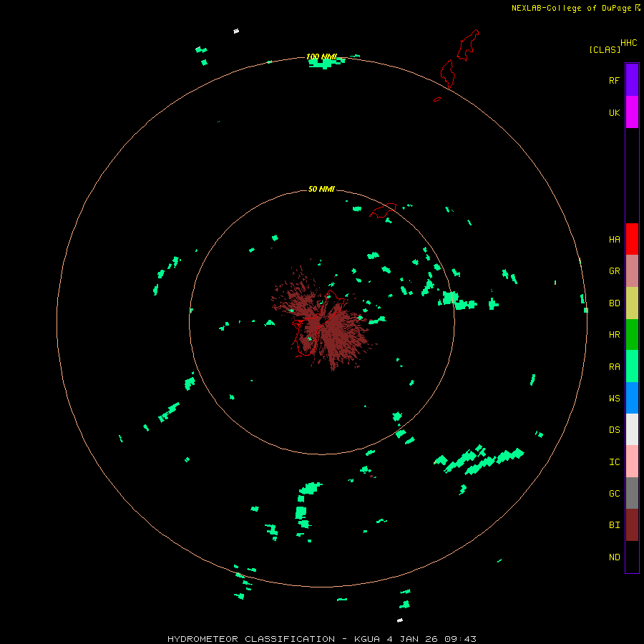Click the GR legend label

(614, 271)
